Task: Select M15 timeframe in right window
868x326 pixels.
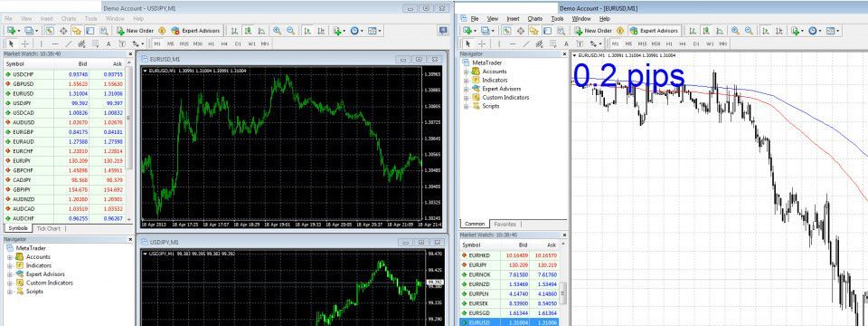Action: click(x=642, y=43)
